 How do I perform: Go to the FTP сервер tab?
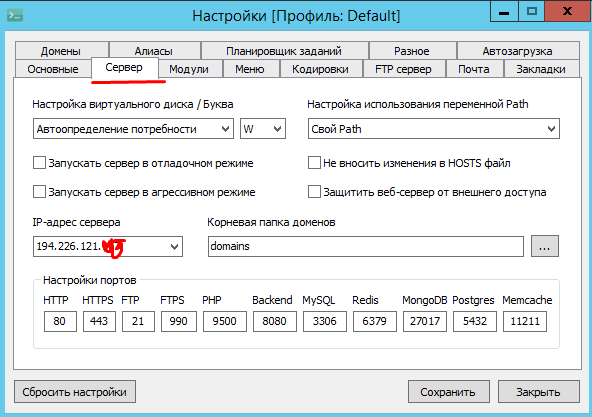(x=403, y=70)
